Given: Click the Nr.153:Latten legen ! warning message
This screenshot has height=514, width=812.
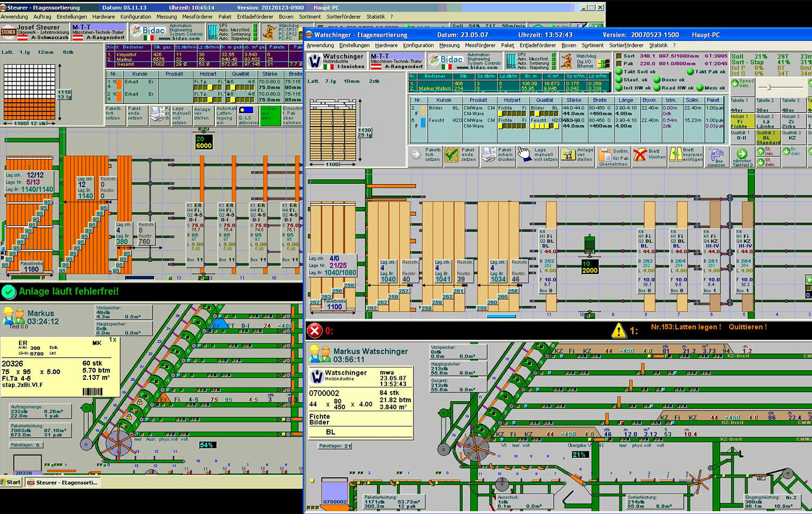Looking at the screenshot, I should 686,327.
